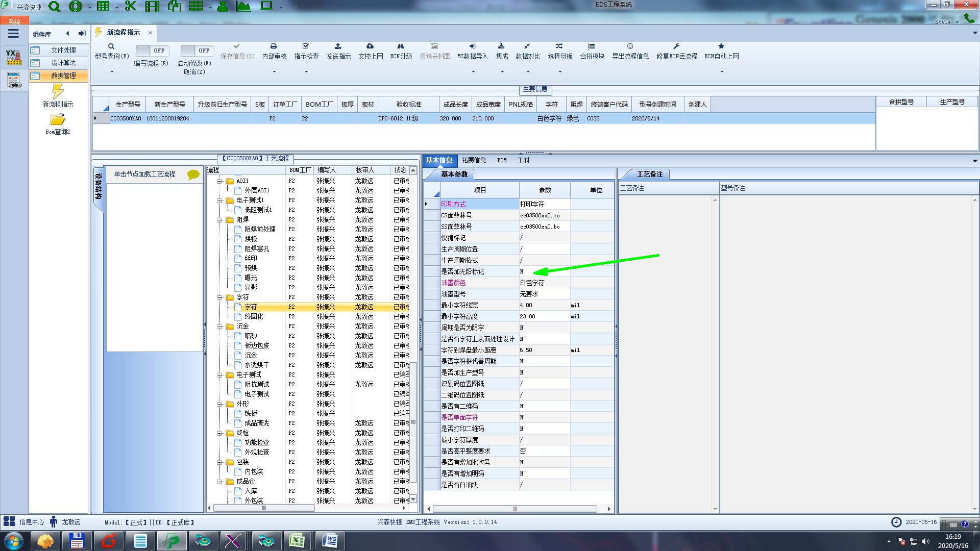Click the ECN升级 toolbar icon
The image size is (980, 551).
[x=401, y=46]
